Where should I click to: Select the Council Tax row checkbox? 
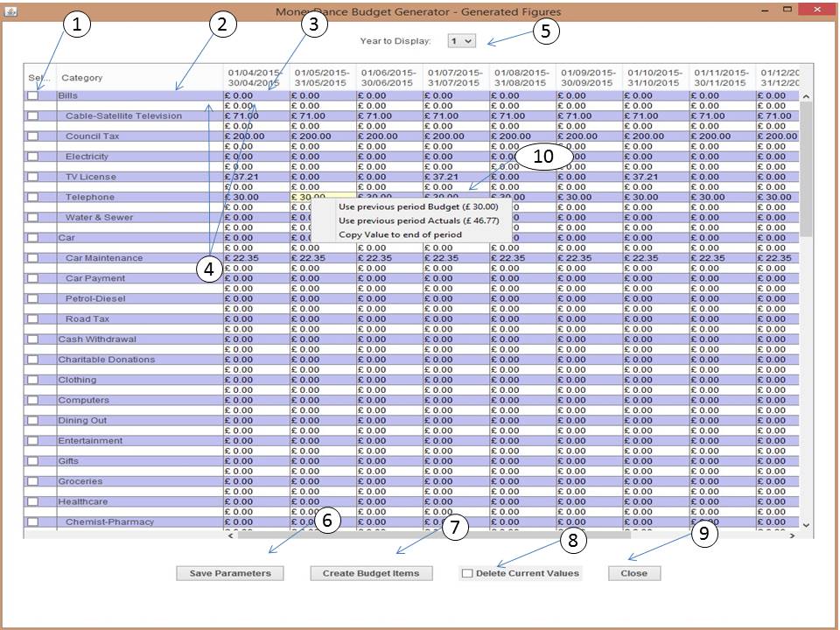[x=33, y=136]
